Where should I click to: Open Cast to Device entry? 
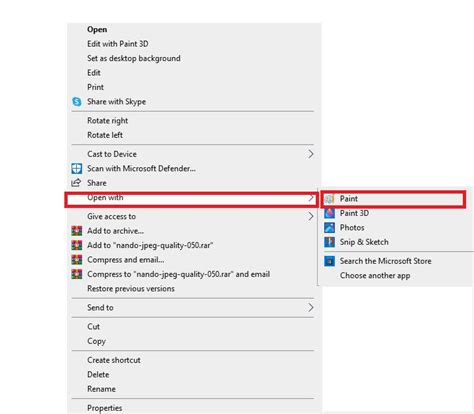point(112,154)
